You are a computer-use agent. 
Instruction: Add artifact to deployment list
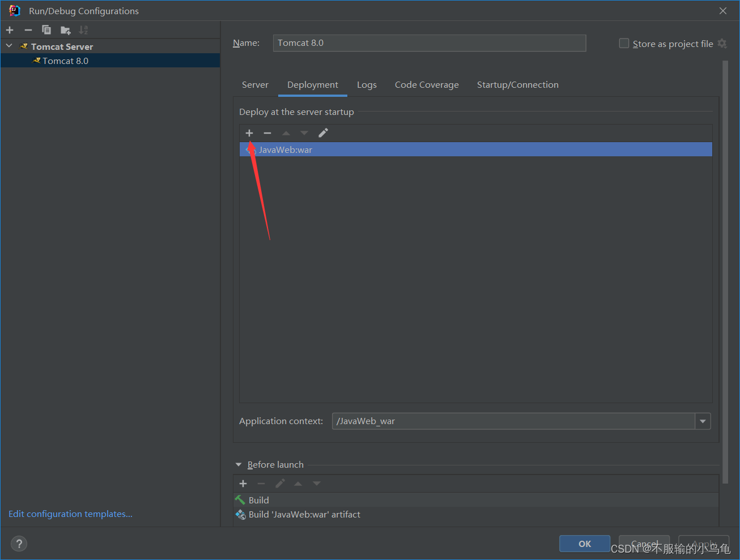[x=249, y=133]
